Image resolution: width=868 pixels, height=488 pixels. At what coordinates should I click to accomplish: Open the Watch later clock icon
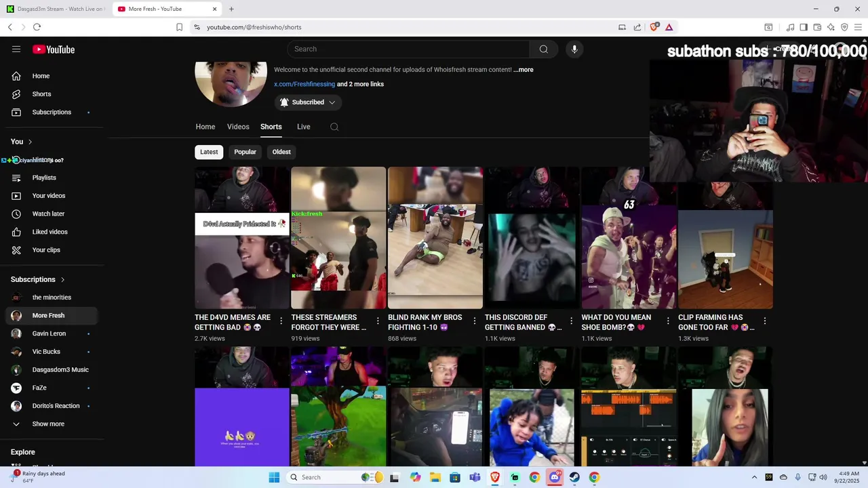[16, 213]
